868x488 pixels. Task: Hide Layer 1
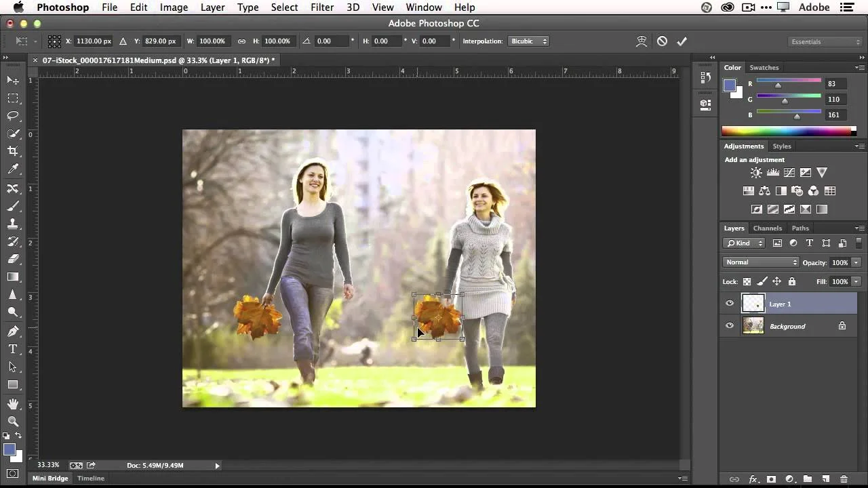pos(730,304)
